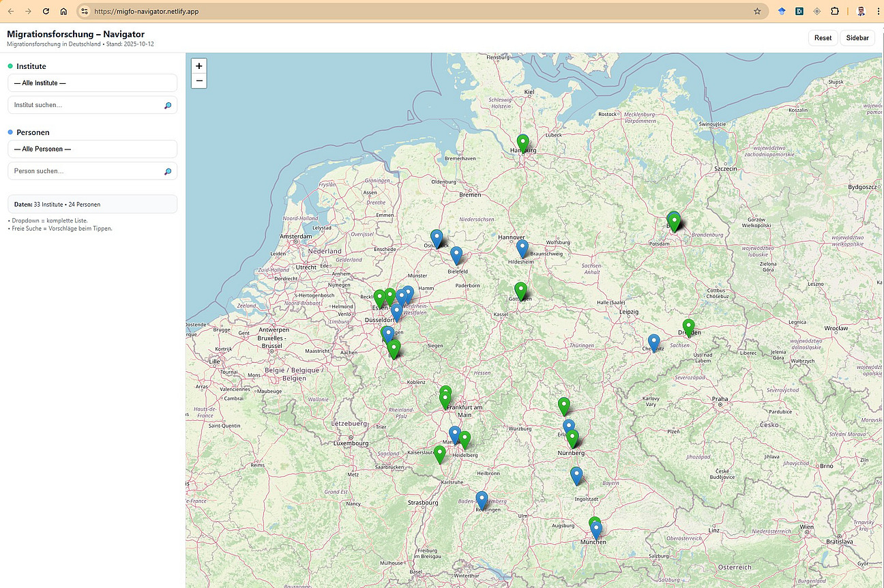Bookmark this page with the star icon
This screenshot has height=588, width=884.
(757, 11)
